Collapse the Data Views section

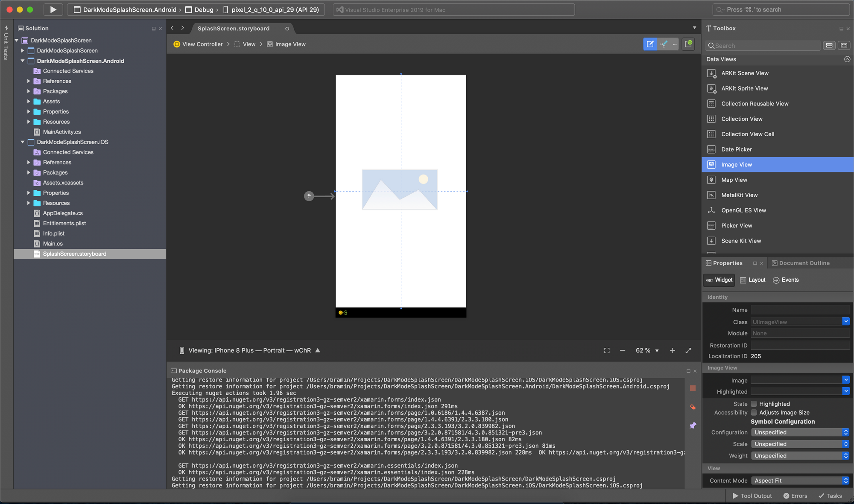(x=847, y=59)
